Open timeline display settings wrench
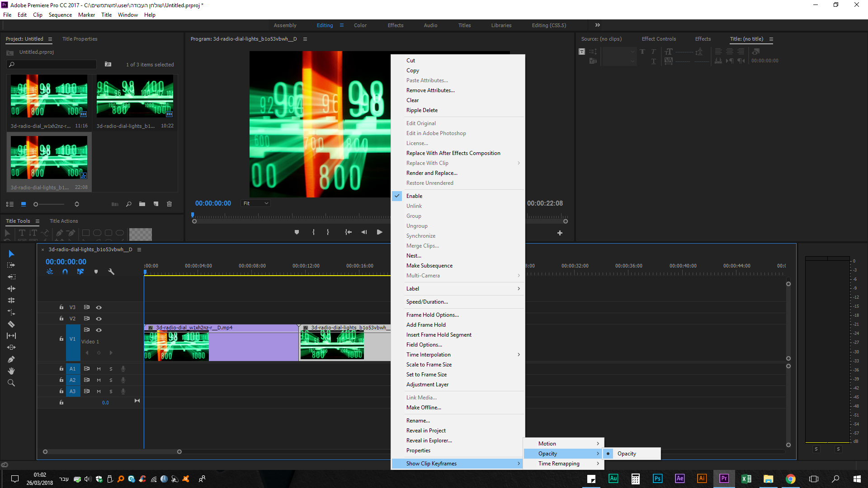 click(111, 272)
